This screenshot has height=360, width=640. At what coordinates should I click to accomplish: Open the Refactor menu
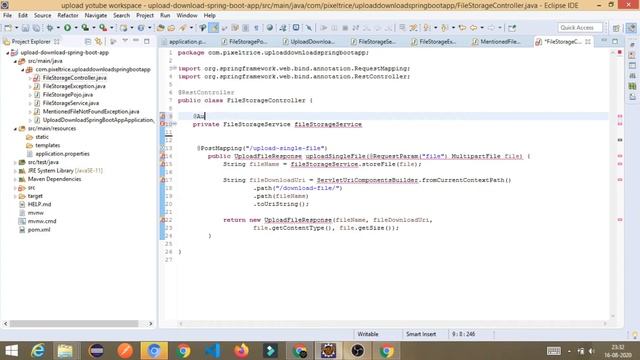pyautogui.click(x=68, y=15)
